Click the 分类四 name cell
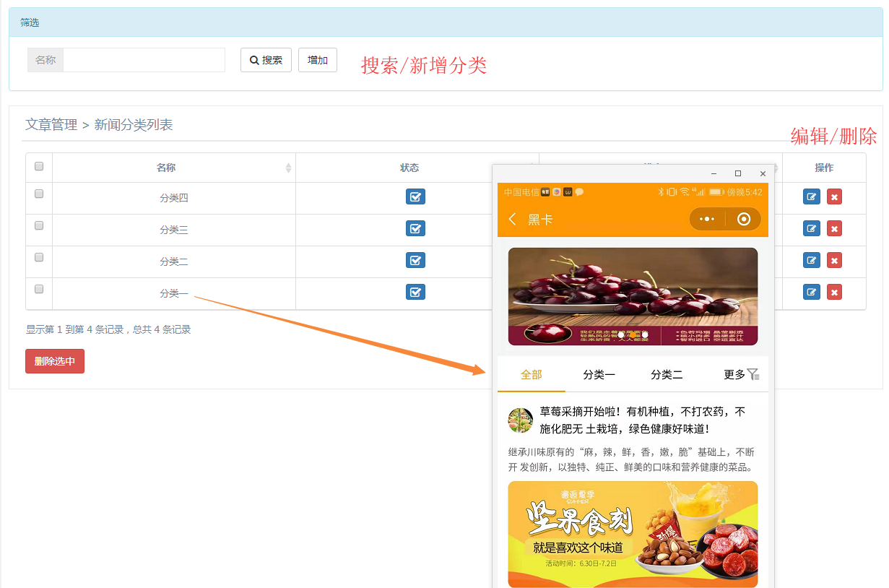 tap(174, 198)
